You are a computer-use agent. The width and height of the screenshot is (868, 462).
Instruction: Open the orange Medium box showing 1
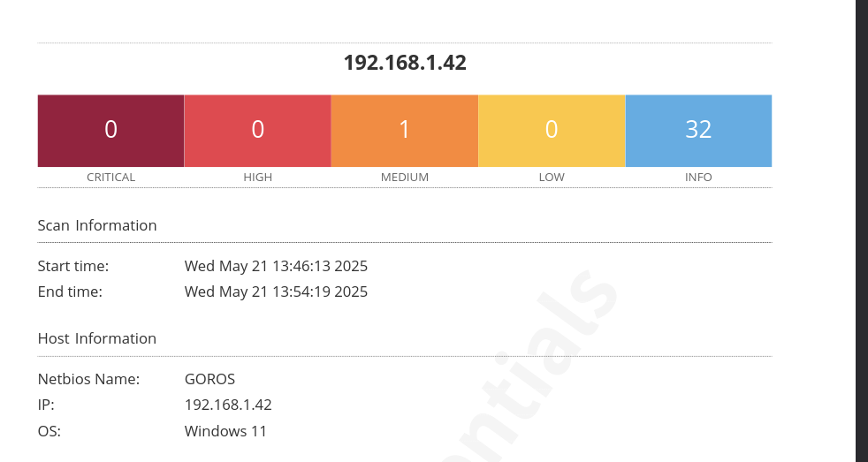[x=404, y=130]
